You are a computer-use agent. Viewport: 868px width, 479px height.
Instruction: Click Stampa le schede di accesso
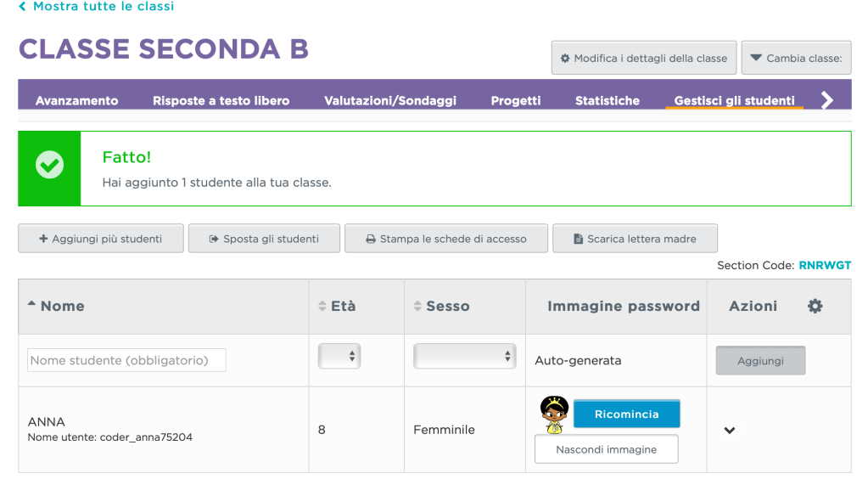(445, 239)
